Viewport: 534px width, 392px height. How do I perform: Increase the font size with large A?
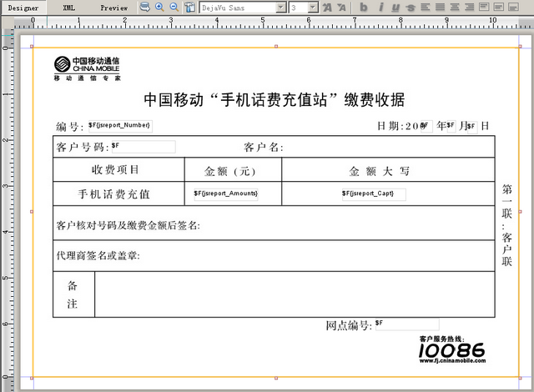(x=327, y=8)
